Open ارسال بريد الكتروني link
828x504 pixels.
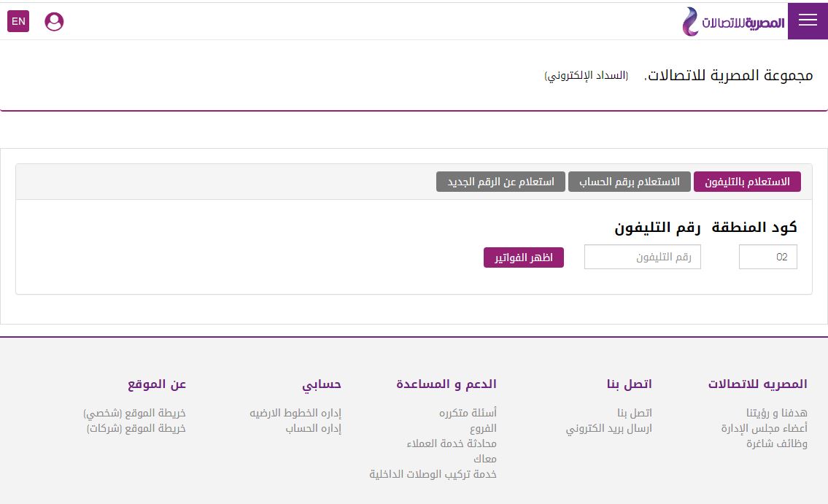pyautogui.click(x=609, y=428)
